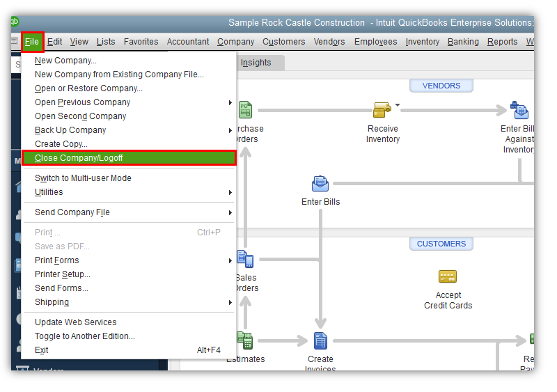The width and height of the screenshot is (557, 392).
Task: Click the Receive Inventory icon
Action: [x=382, y=110]
